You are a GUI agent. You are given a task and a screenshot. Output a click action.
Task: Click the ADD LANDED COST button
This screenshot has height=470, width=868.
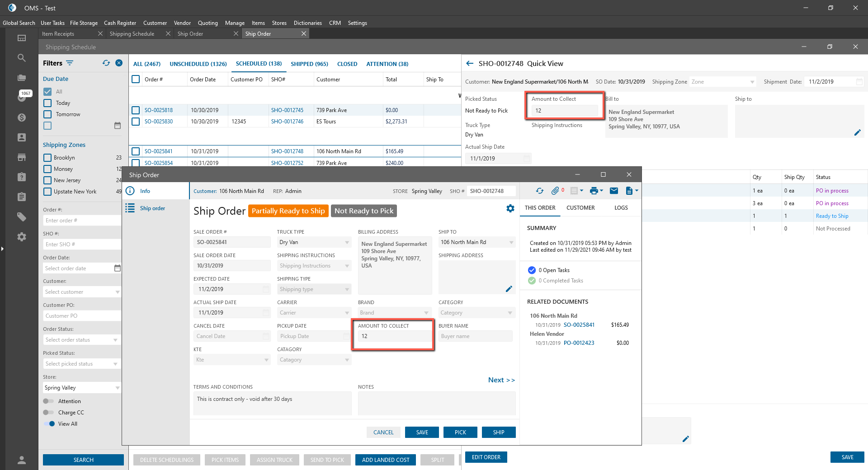coord(386,460)
